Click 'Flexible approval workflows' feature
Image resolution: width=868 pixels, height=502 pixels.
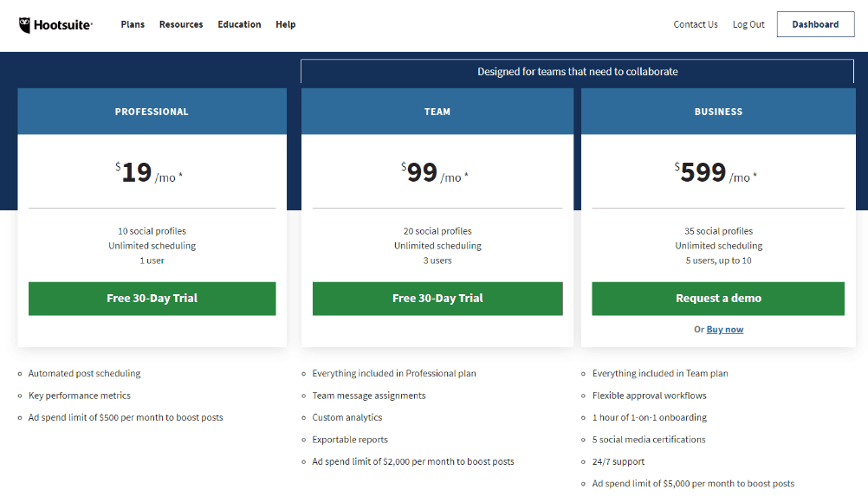coord(650,396)
